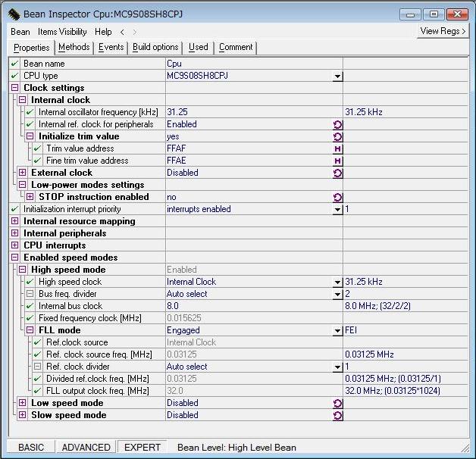This screenshot has width=476, height=459.
Task: Toggle the Initialize trim value cycle icon
Action: point(337,137)
